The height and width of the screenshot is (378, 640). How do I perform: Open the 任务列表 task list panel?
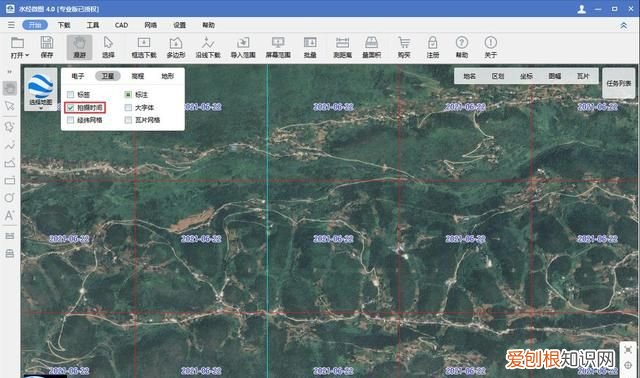[x=619, y=83]
